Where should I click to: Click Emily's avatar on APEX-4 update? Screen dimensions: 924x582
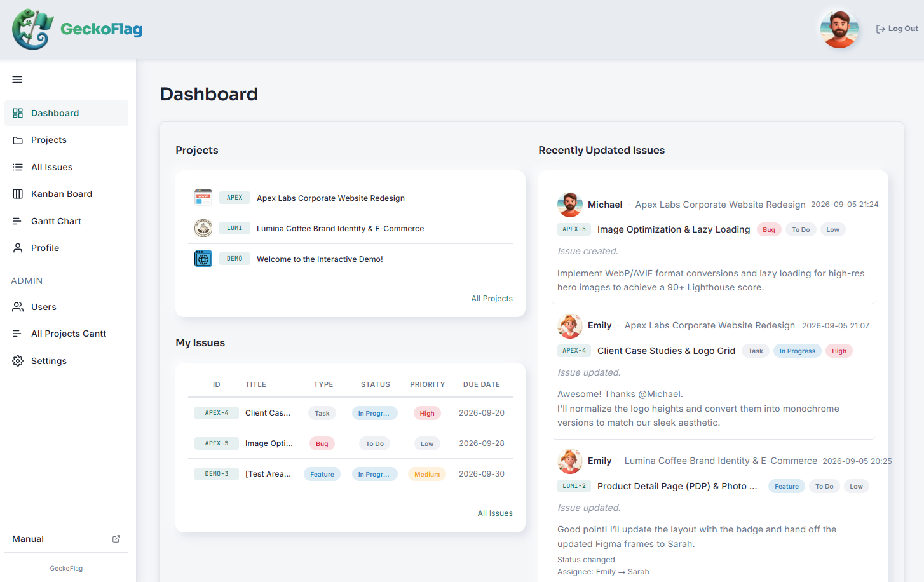[x=570, y=326]
